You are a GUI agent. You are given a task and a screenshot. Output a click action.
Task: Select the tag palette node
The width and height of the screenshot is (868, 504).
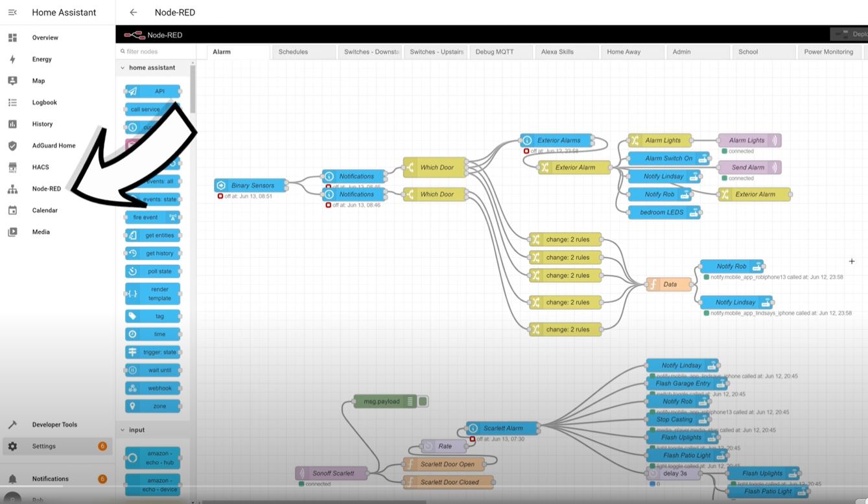pyautogui.click(x=152, y=316)
